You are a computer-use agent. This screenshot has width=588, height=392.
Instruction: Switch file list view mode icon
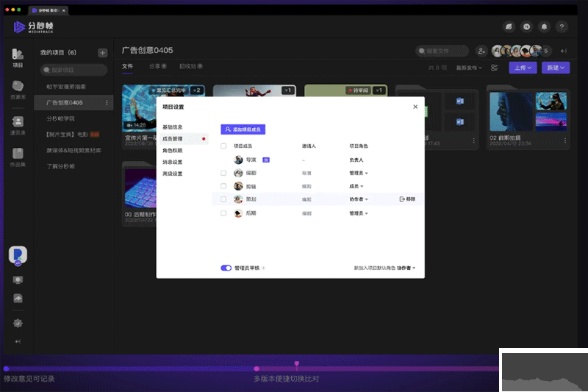pyautogui.click(x=494, y=68)
